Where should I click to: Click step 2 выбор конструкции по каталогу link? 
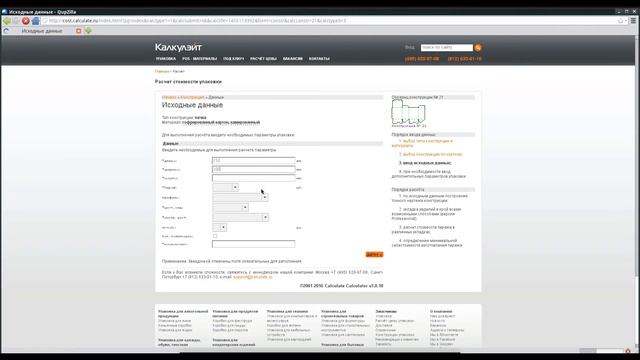coord(431,154)
